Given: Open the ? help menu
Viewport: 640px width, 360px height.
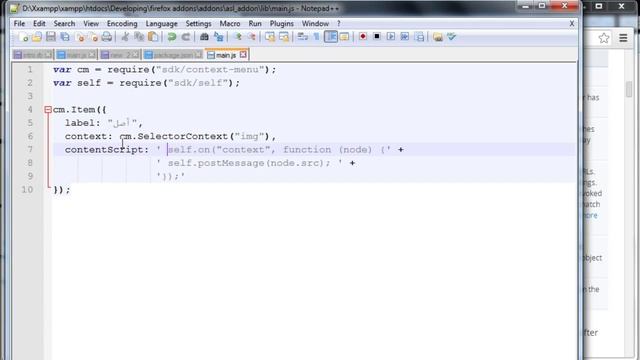Looking at the screenshot, I should [x=338, y=24].
